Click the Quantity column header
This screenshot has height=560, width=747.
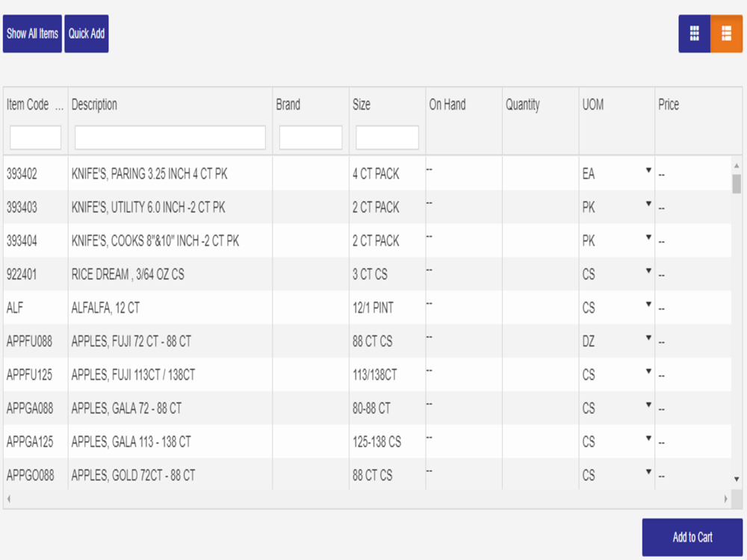pyautogui.click(x=523, y=105)
